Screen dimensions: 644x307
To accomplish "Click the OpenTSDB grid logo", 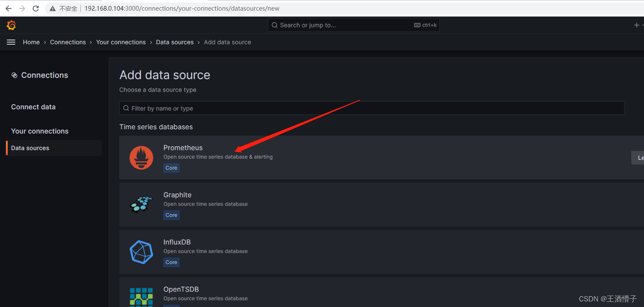I will tap(141, 297).
